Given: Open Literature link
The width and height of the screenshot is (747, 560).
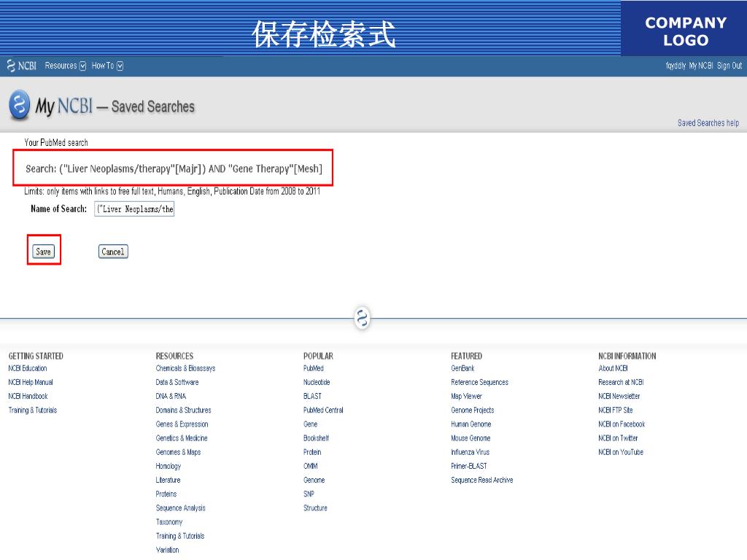Looking at the screenshot, I should [169, 480].
